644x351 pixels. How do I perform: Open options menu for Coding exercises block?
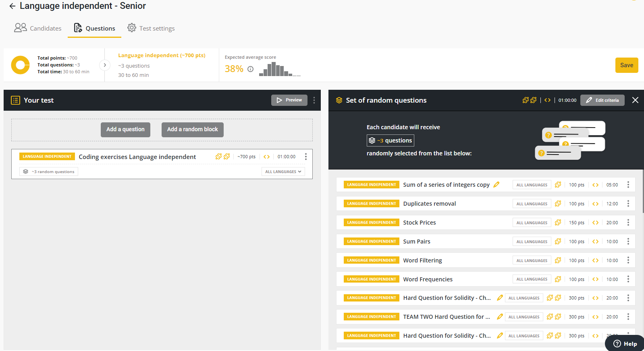click(x=305, y=157)
